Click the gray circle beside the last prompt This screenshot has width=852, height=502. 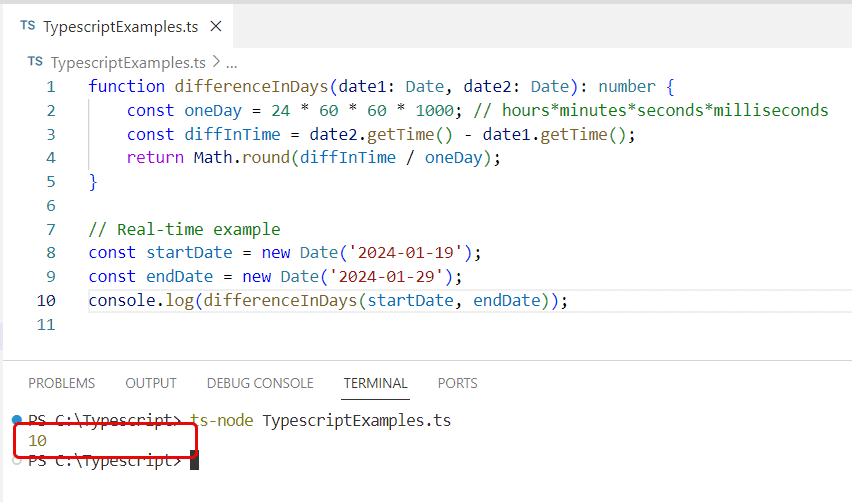click(x=17, y=461)
